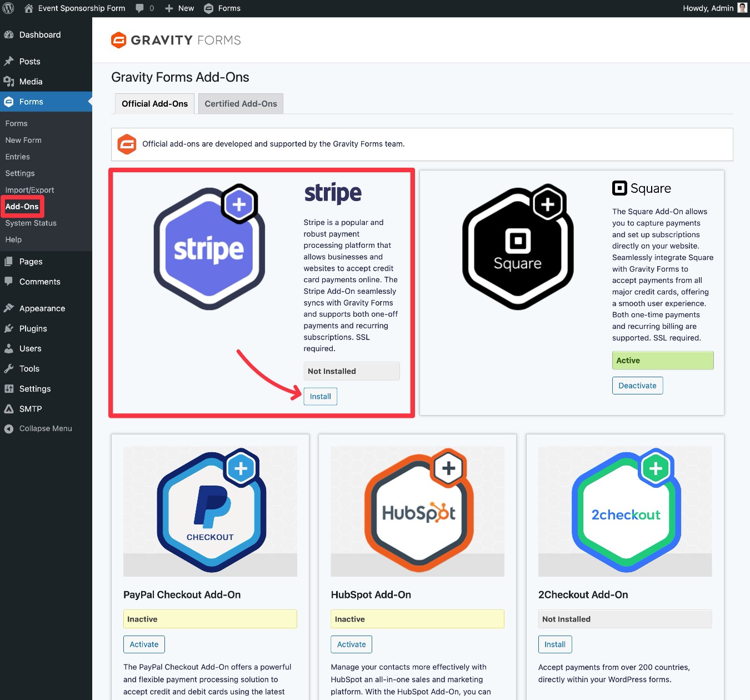750x700 pixels.
Task: Click the PayPal Checkout hexagon icon
Action: point(210,510)
